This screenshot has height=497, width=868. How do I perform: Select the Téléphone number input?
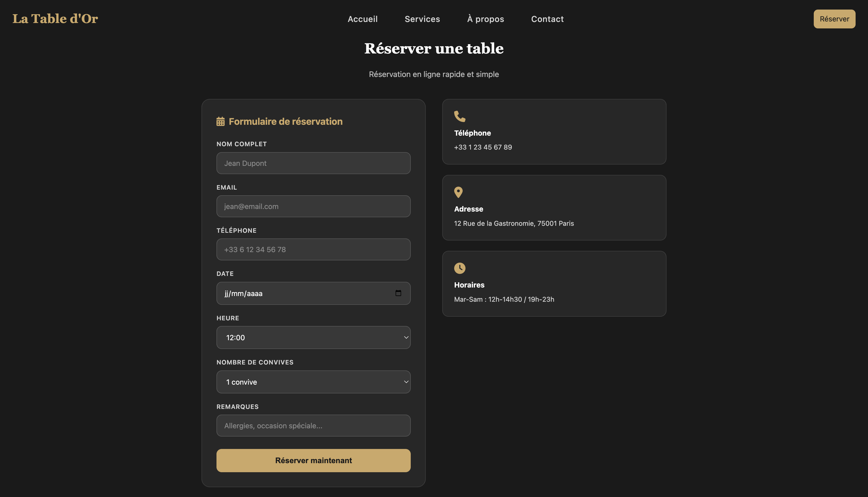(313, 250)
